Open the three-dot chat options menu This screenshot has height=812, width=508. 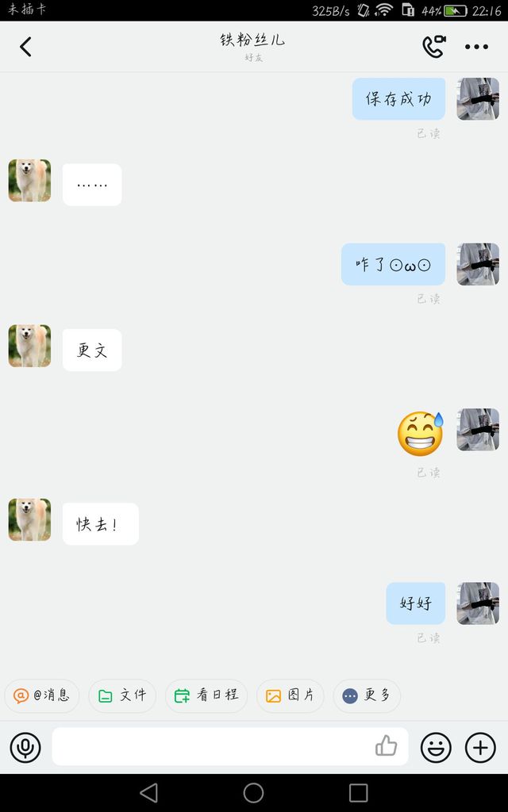point(476,47)
